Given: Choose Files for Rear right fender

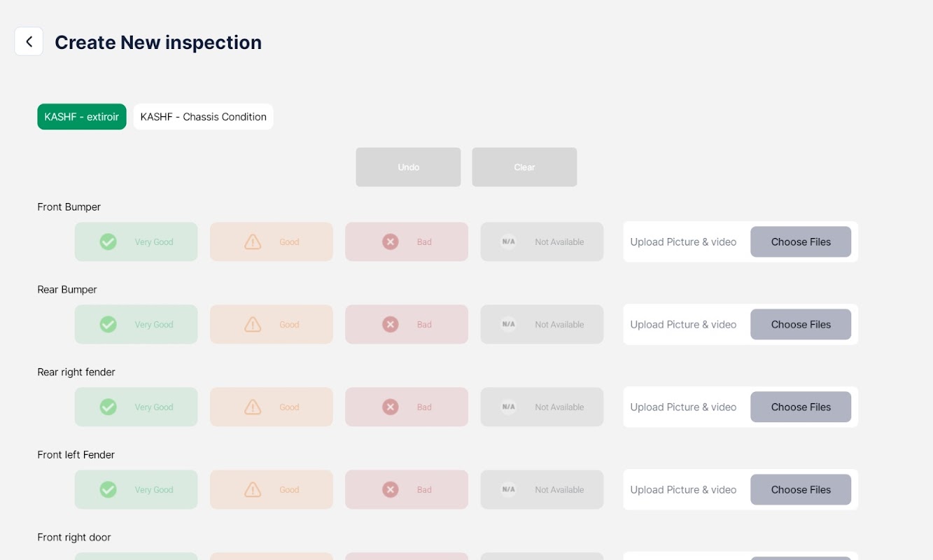Looking at the screenshot, I should (801, 407).
